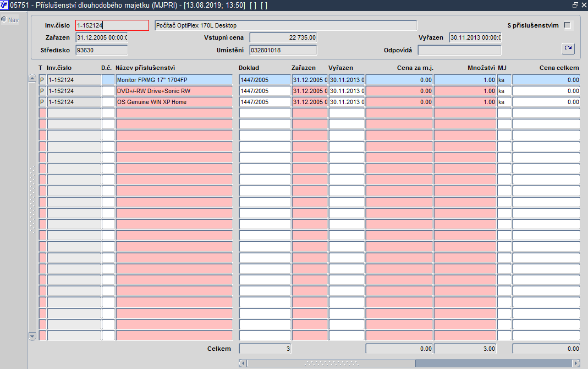Click the T cell of the DVD+/-RW row
588x369 pixels.
tap(42, 91)
